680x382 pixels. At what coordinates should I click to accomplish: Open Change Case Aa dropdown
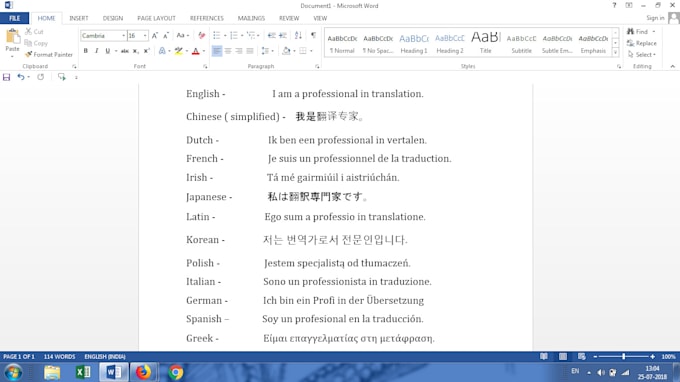click(183, 36)
